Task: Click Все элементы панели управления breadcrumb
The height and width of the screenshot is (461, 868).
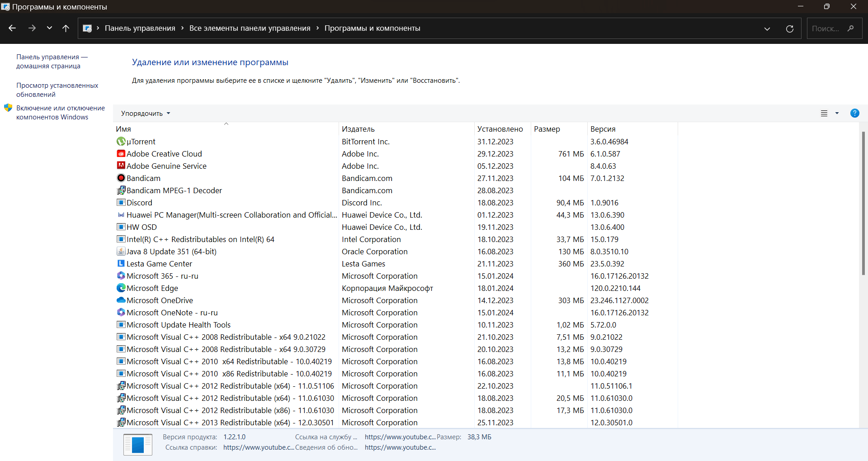Action: pos(250,28)
